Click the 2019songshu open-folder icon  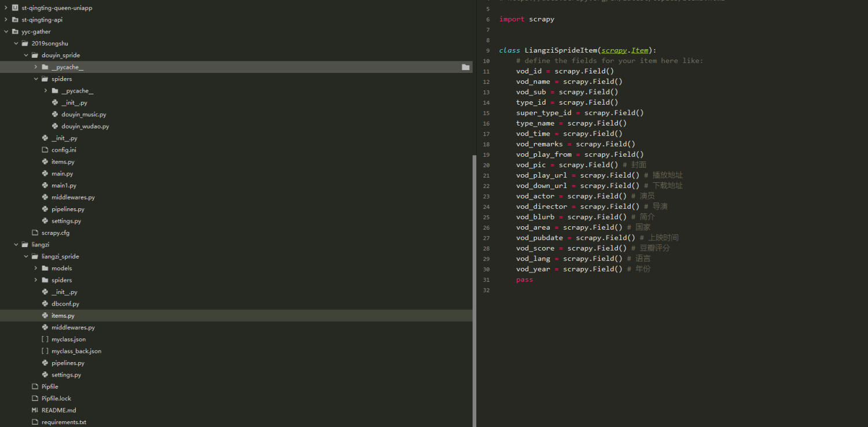25,43
